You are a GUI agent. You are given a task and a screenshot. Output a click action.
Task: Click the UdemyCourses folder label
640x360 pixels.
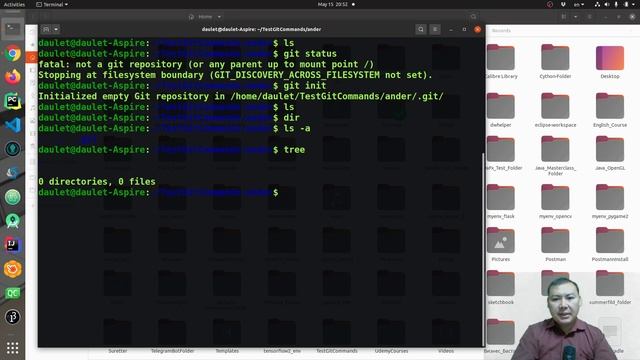pyautogui.click(x=391, y=351)
